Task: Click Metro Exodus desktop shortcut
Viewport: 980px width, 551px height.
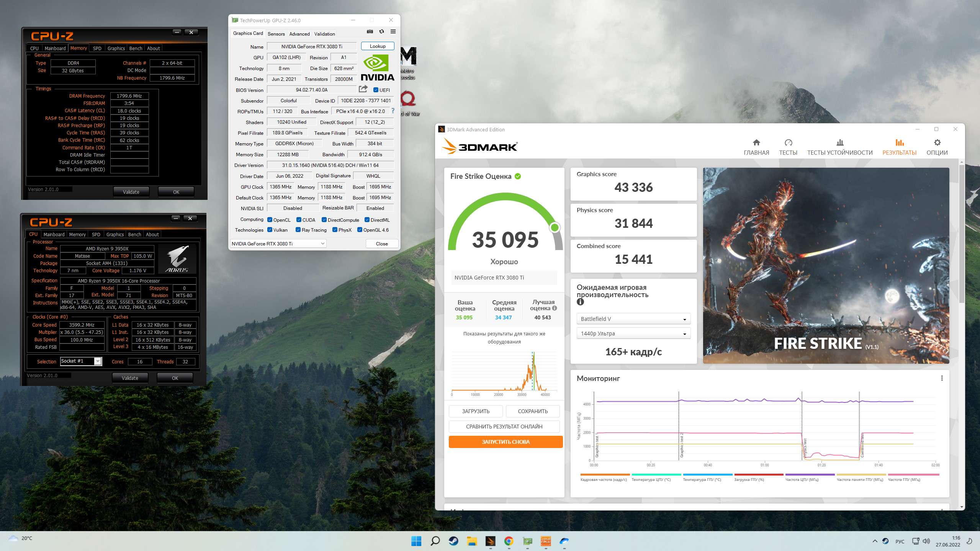Action: 409,63
